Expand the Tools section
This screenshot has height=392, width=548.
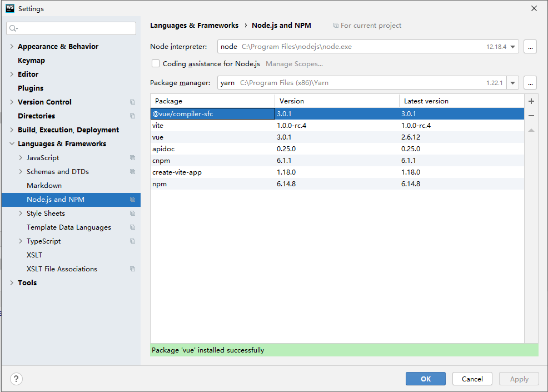12,283
